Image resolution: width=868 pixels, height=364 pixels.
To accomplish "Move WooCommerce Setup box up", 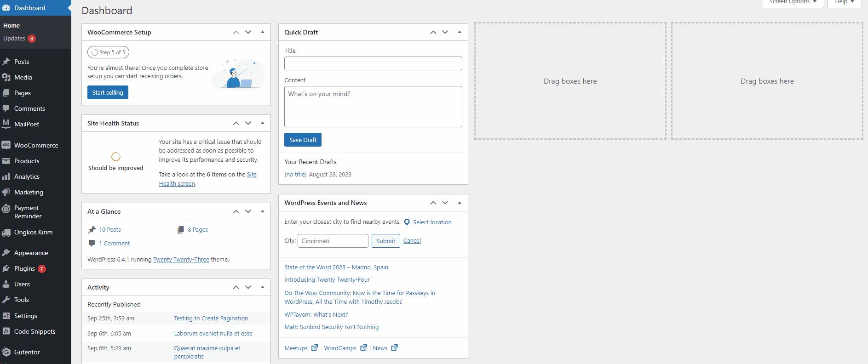I will [x=236, y=32].
